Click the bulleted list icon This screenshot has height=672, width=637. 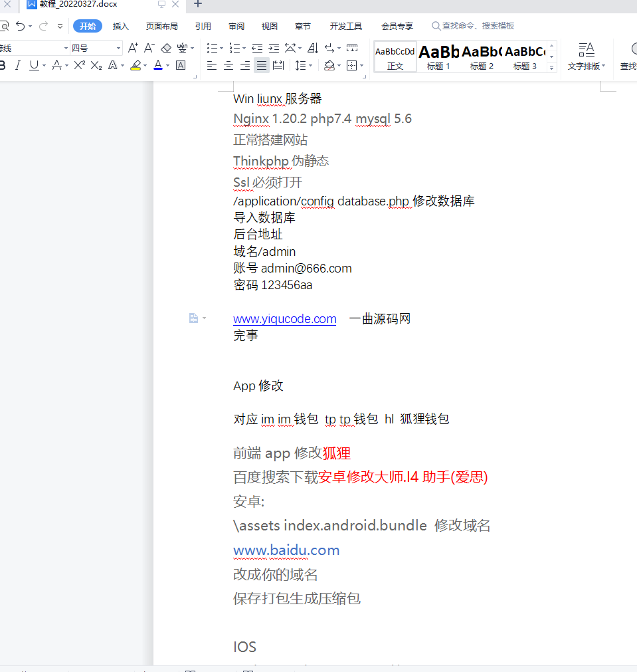click(212, 48)
